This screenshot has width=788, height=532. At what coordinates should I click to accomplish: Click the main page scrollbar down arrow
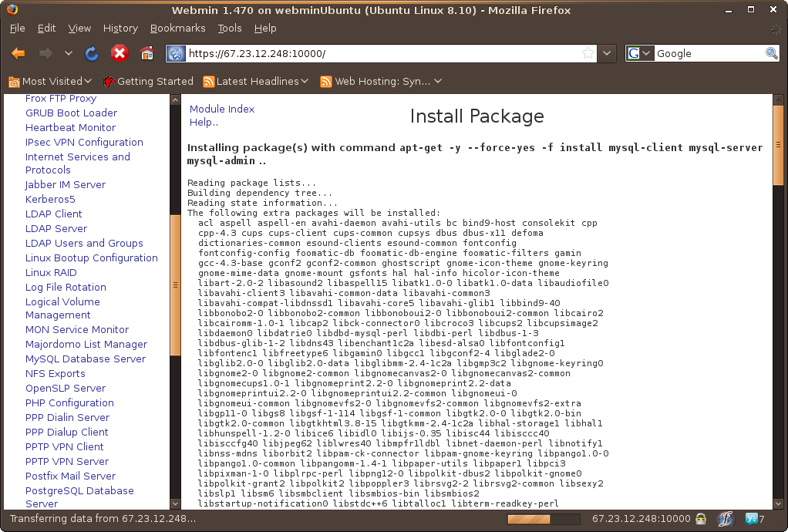(x=778, y=503)
